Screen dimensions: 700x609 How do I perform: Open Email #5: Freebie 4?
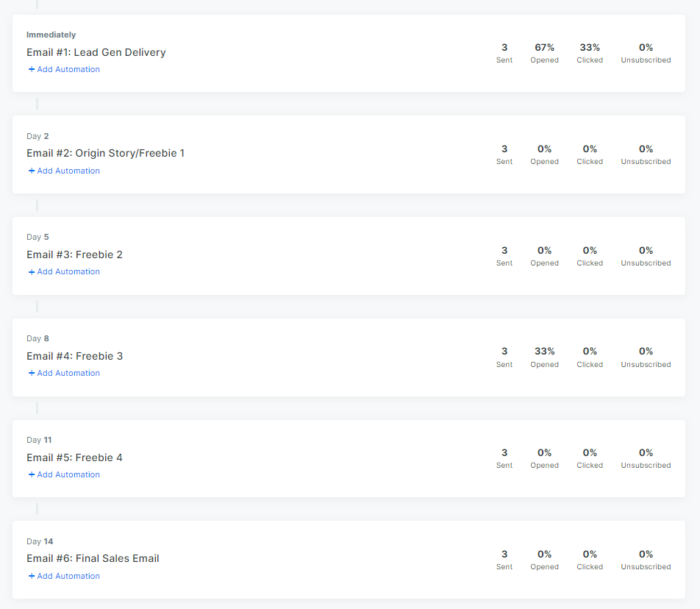pyautogui.click(x=74, y=457)
